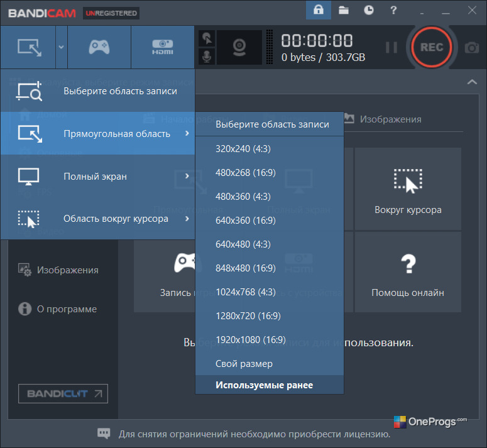Click "Используемые ранее" recently used entry

[x=270, y=385]
